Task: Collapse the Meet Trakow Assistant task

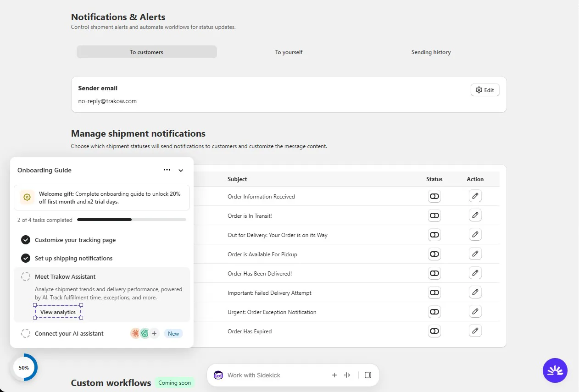Action: [x=65, y=276]
